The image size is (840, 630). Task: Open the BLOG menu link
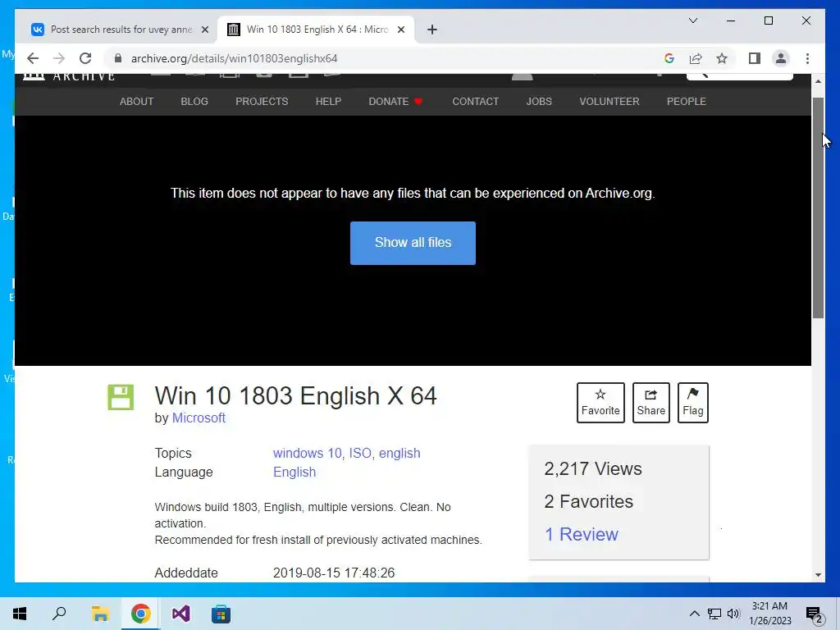pos(194,101)
